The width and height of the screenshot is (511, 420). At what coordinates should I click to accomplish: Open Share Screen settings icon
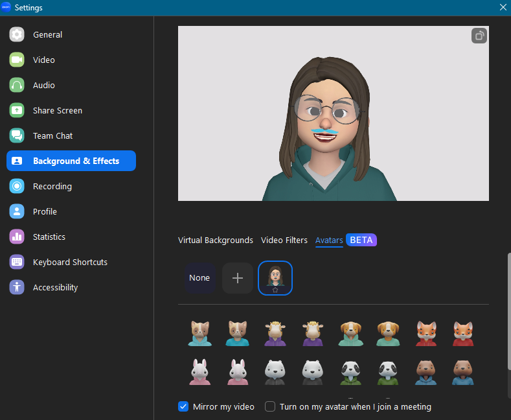[x=17, y=111]
